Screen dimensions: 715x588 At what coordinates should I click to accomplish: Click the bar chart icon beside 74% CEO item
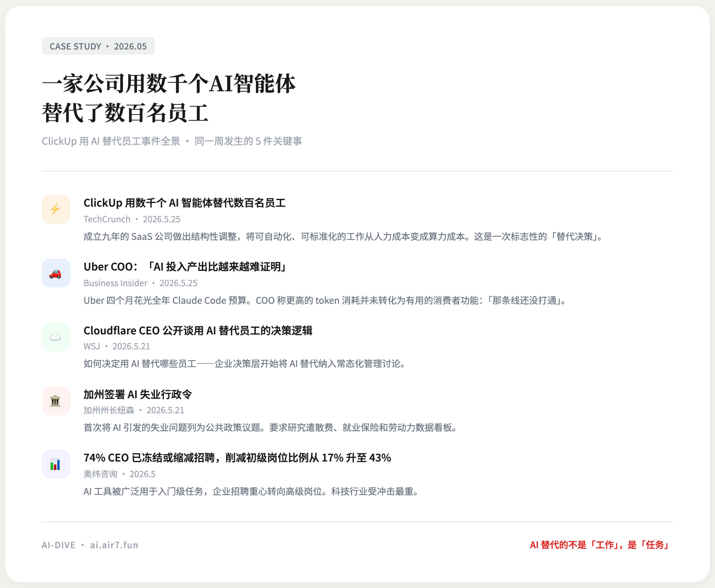tap(56, 464)
